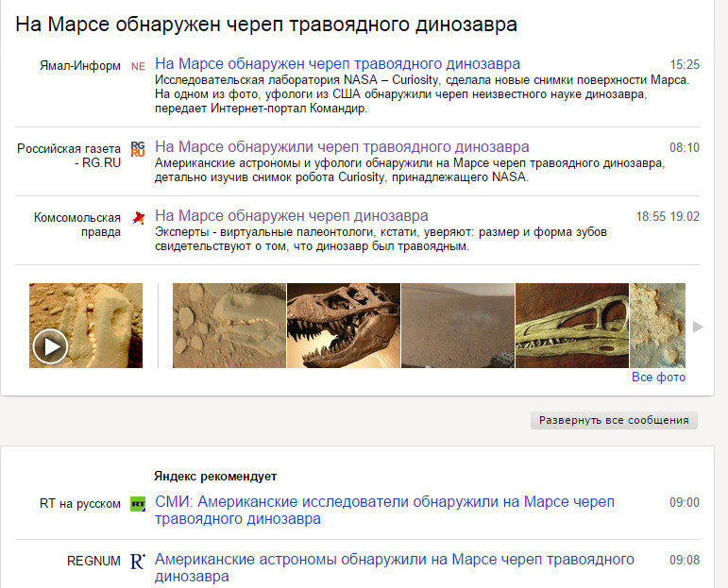Click the timestamp '18:55 19.02'
Screen dimensions: 728x588
coord(668,217)
